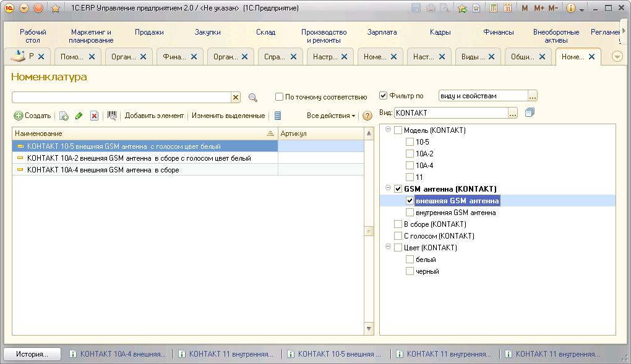The image size is (631, 364).
Task: Click the help question mark icon
Action: click(367, 116)
